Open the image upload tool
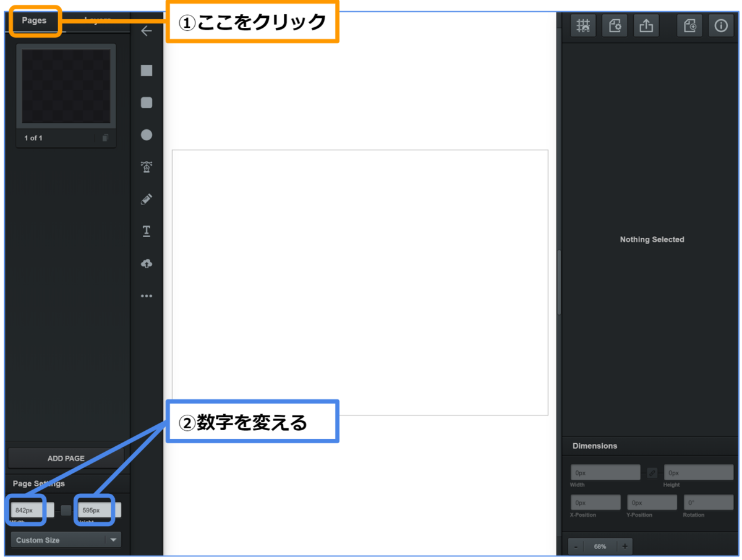The width and height of the screenshot is (742, 560). click(x=147, y=263)
